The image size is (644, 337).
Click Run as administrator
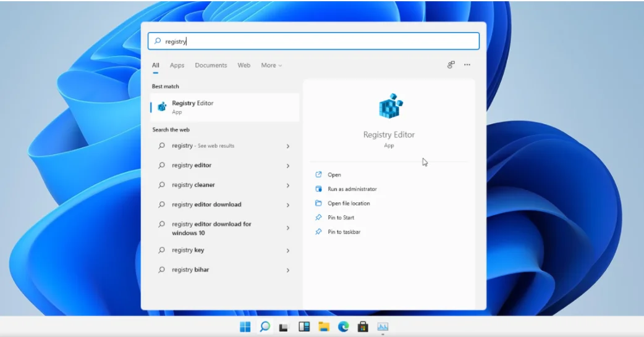coord(352,189)
